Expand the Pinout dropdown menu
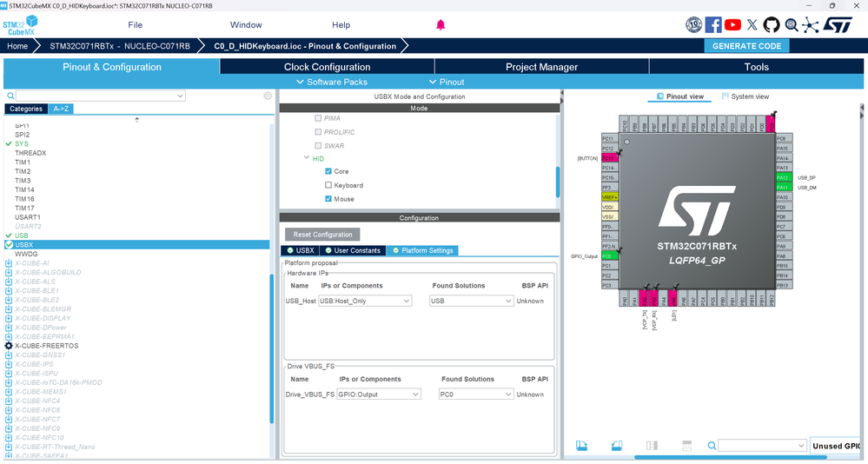 (447, 82)
